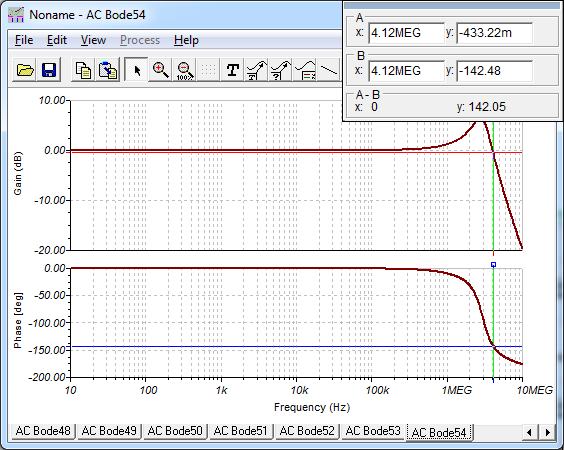Switch to the AC Bode52 tab
This screenshot has width=564, height=450.
[307, 431]
